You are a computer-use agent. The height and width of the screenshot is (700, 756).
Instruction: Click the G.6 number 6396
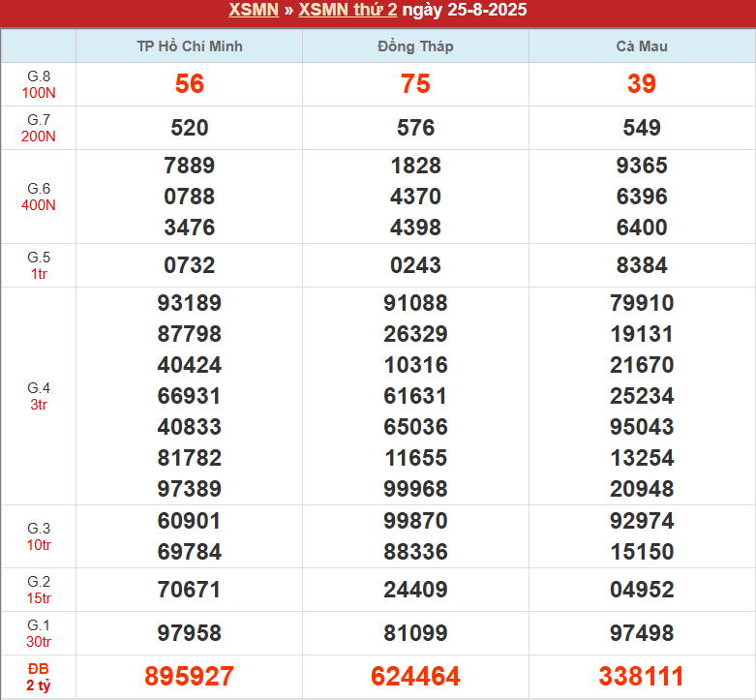642,197
